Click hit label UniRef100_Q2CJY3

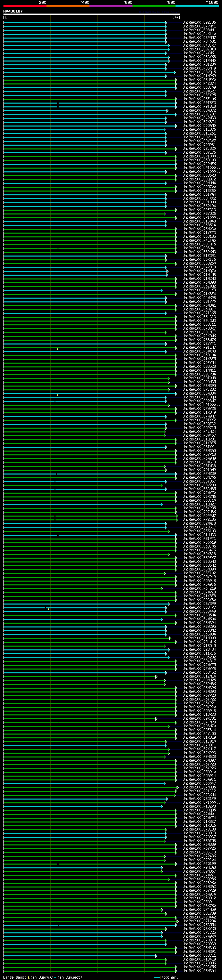[199, 290]
